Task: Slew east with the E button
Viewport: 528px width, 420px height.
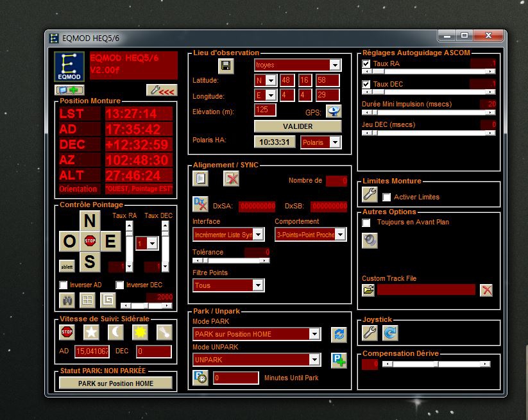Action: 110,241
